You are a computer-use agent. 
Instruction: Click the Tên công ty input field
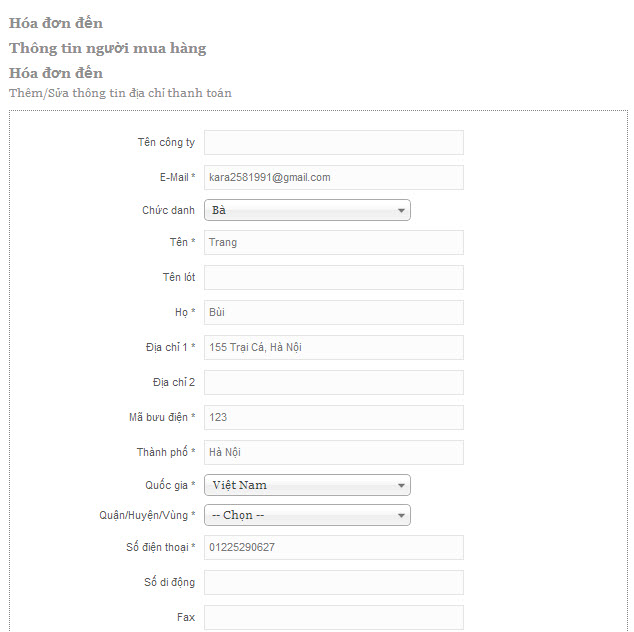coord(334,142)
